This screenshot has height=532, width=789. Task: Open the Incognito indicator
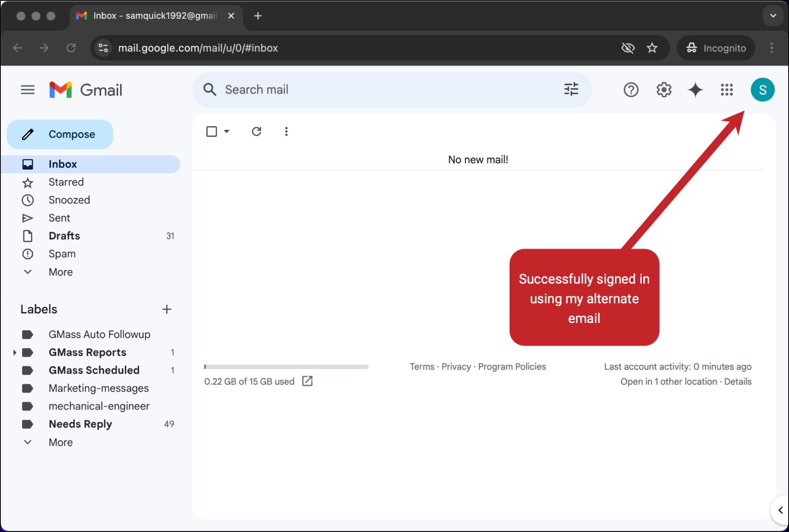[716, 48]
